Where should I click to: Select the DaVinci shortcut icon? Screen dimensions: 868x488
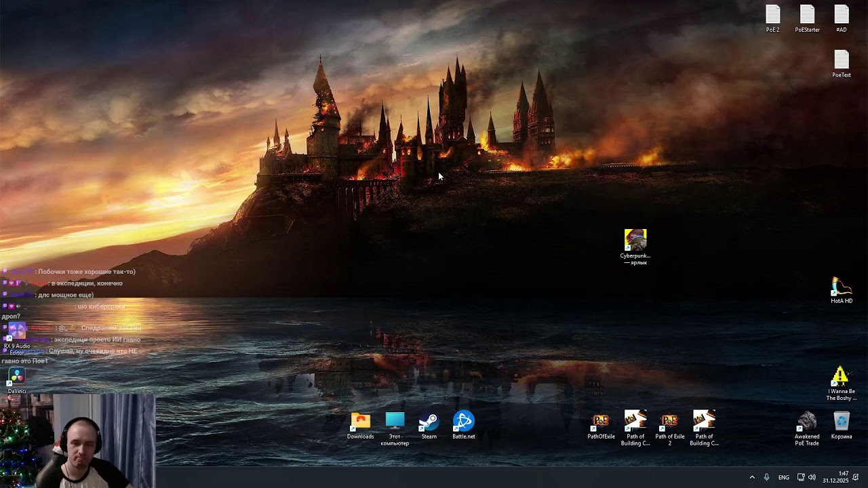coord(17,381)
